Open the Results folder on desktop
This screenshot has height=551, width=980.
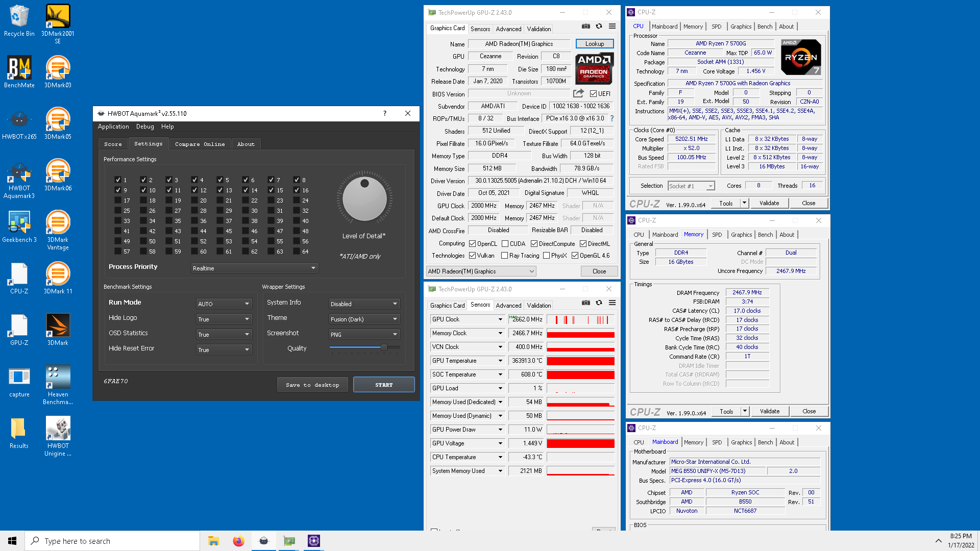tap(19, 433)
